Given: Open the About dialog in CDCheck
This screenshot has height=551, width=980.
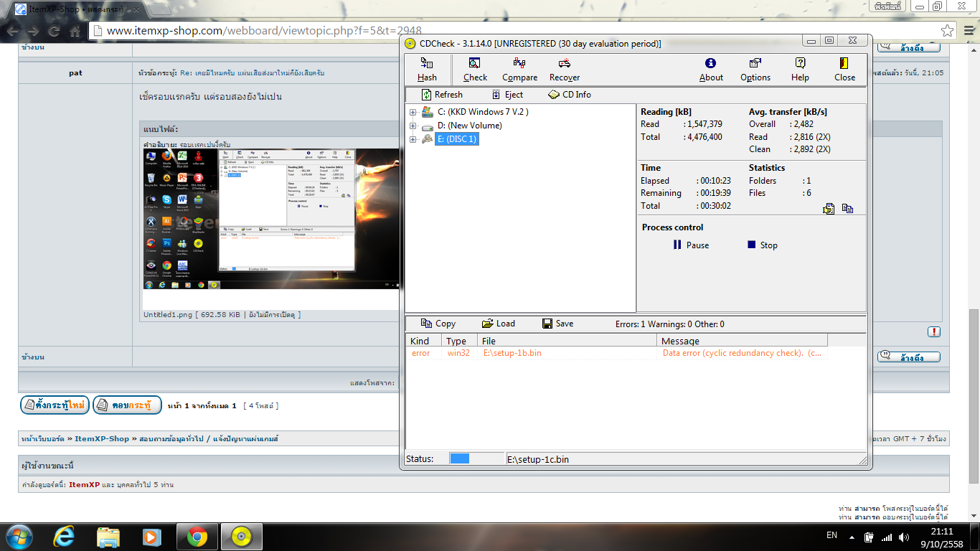Looking at the screenshot, I should pos(710,70).
